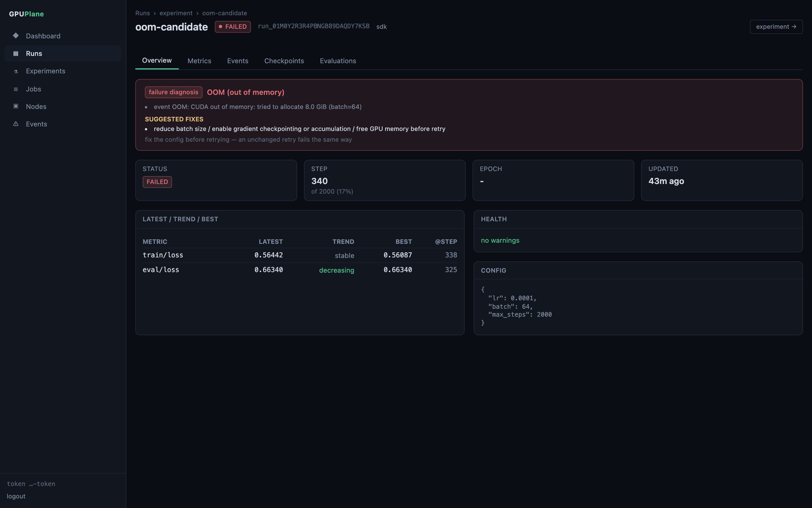Screen dimensions: 812x508
Task: Click the failure diagnosis tag
Action: [x=173, y=92]
